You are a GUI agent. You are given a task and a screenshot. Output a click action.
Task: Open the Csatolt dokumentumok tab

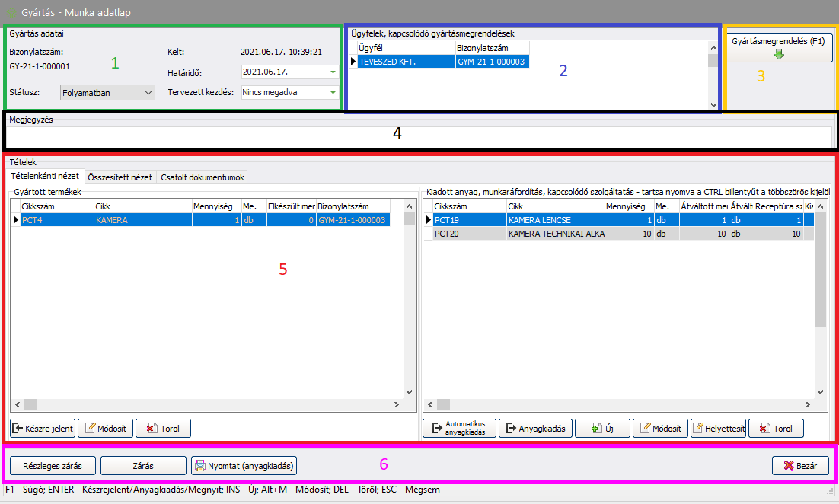click(203, 177)
